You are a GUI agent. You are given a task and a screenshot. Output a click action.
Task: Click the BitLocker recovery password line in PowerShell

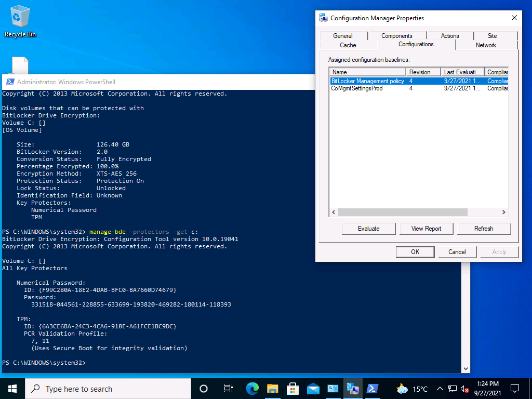point(131,304)
